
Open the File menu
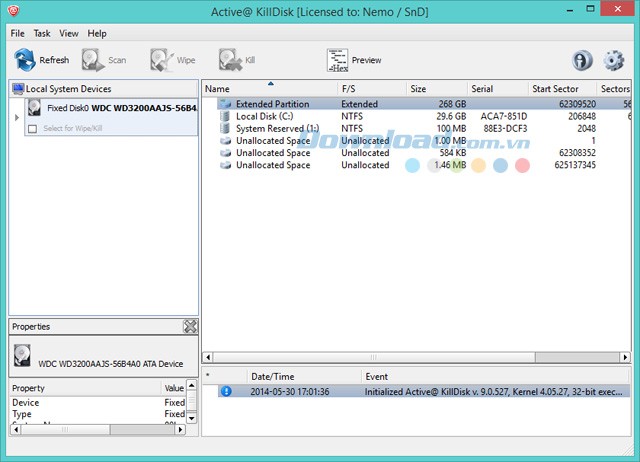[18, 33]
